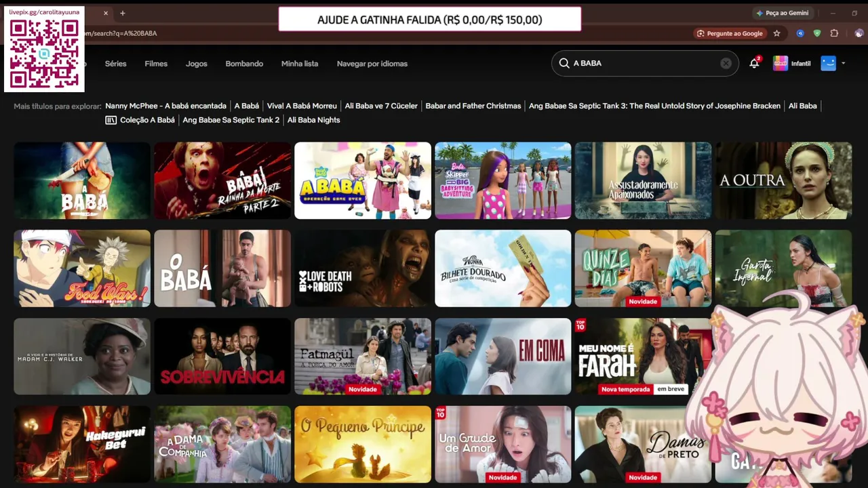Open O Pequeno Príncipe card
The image size is (868, 488).
[x=363, y=445]
